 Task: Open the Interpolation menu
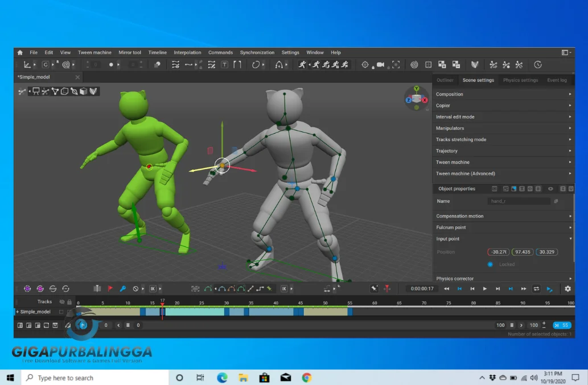187,52
